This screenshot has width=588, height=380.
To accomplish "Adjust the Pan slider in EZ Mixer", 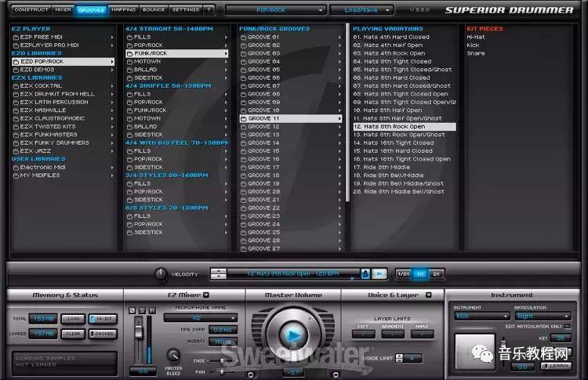I will click(x=222, y=372).
